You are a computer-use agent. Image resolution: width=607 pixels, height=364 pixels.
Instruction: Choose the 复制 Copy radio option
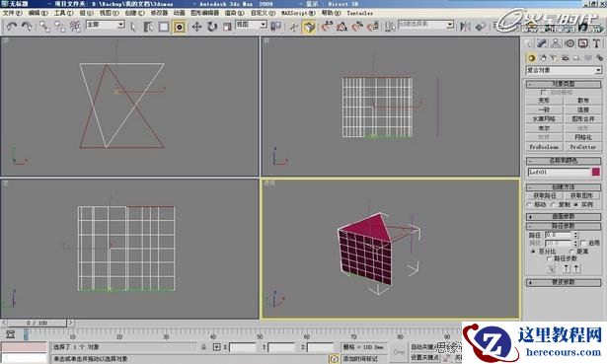point(554,204)
